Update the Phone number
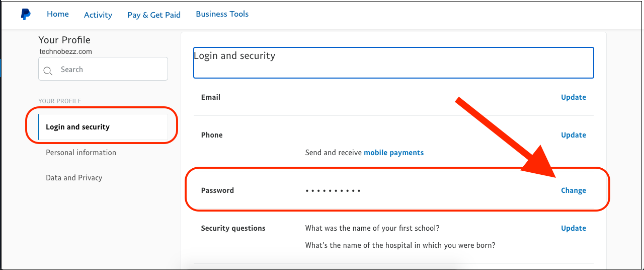644x270 pixels. (574, 135)
